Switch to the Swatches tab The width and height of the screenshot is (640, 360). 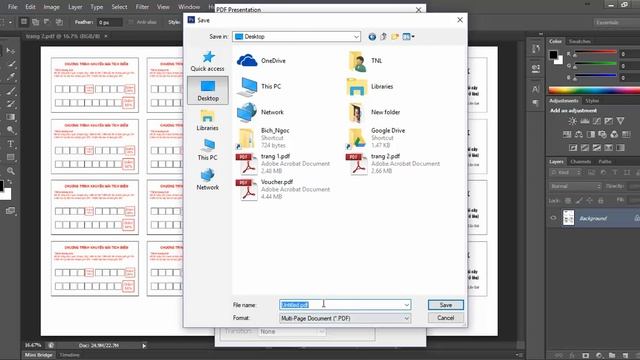tap(580, 42)
